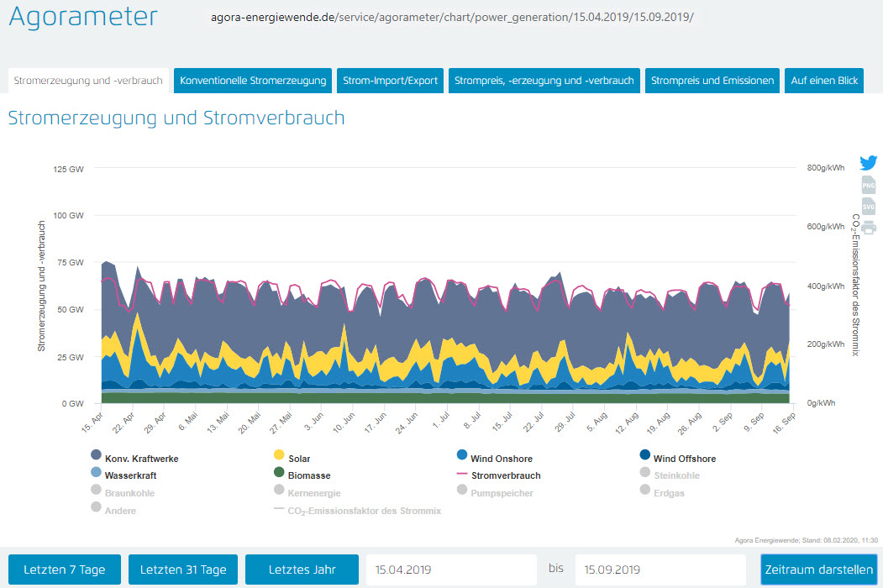Open the Auf einen Blick tab
Screen dimensions: 883x588
click(824, 81)
